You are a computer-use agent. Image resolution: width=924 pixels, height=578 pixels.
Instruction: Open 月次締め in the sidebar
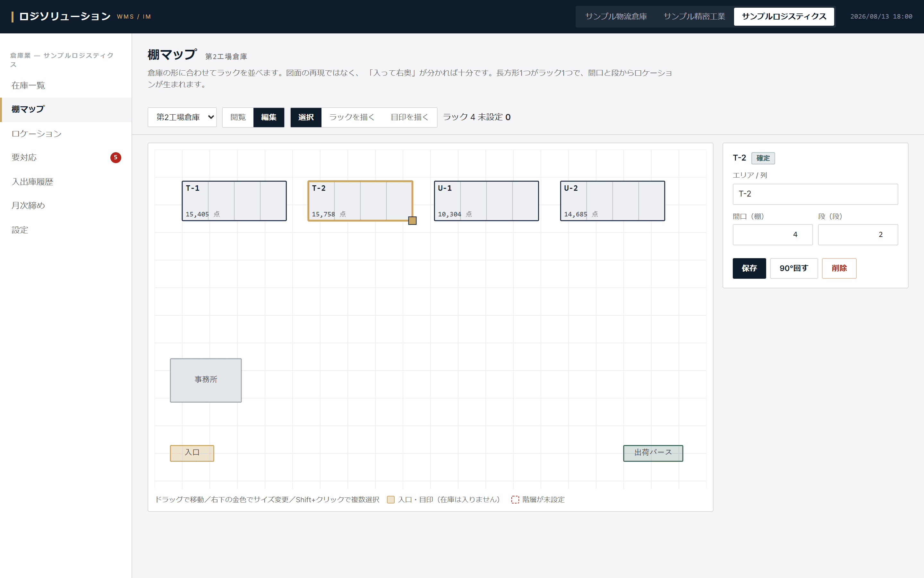(66, 206)
